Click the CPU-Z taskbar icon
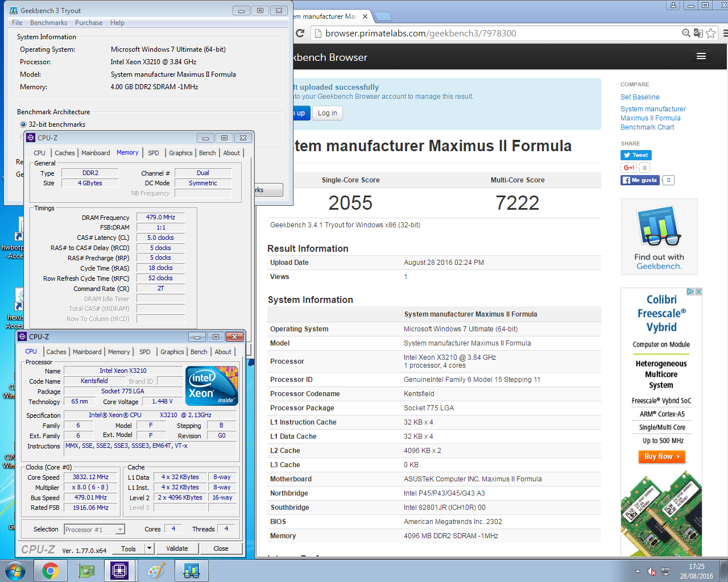Screen dimensions: 728x582 (119, 571)
